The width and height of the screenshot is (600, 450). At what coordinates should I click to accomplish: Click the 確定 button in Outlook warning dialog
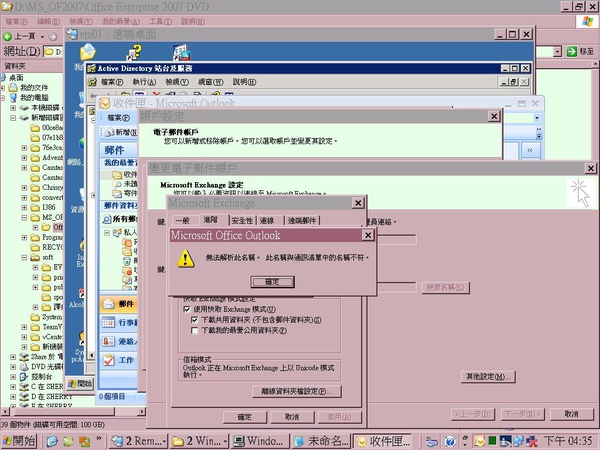point(272,282)
